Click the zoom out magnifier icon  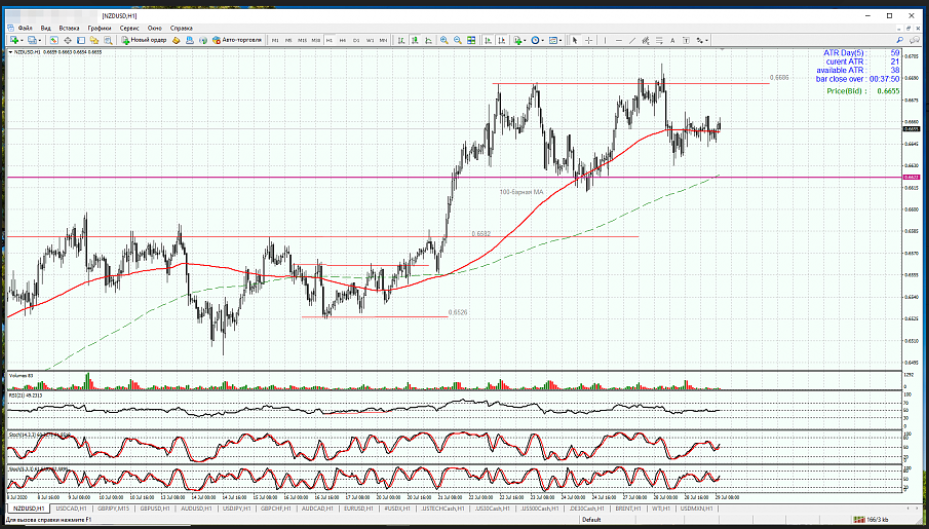tap(459, 40)
